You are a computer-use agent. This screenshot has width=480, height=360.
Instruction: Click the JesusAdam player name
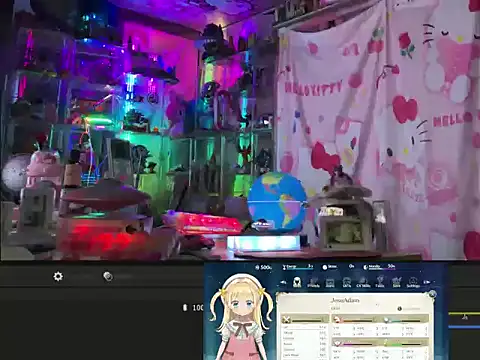345,300
